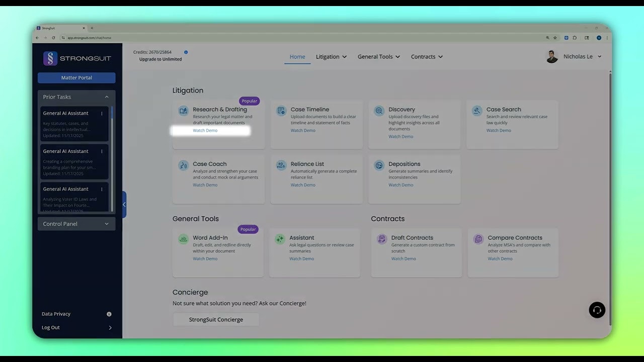
Task: Open the task 'Analyzing Voter ID Laws and Their Impact'
Action: tap(74, 197)
